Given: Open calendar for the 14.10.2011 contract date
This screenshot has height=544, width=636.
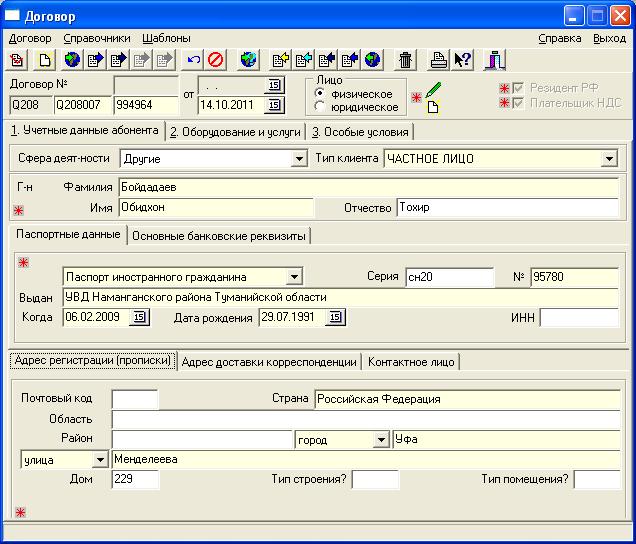Looking at the screenshot, I should pyautogui.click(x=274, y=105).
